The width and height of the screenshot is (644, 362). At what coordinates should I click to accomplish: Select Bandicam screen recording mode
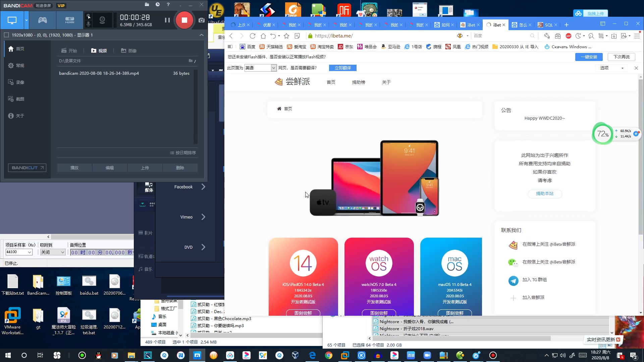12,20
